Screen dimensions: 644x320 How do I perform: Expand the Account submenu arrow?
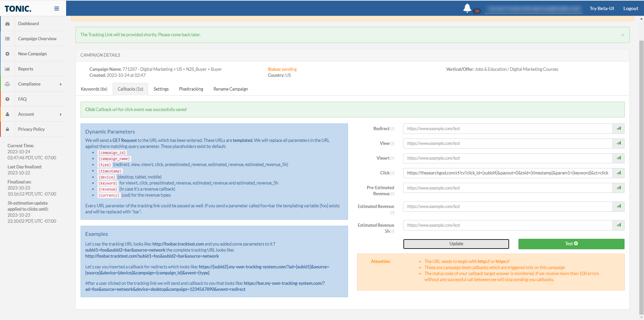tap(61, 114)
